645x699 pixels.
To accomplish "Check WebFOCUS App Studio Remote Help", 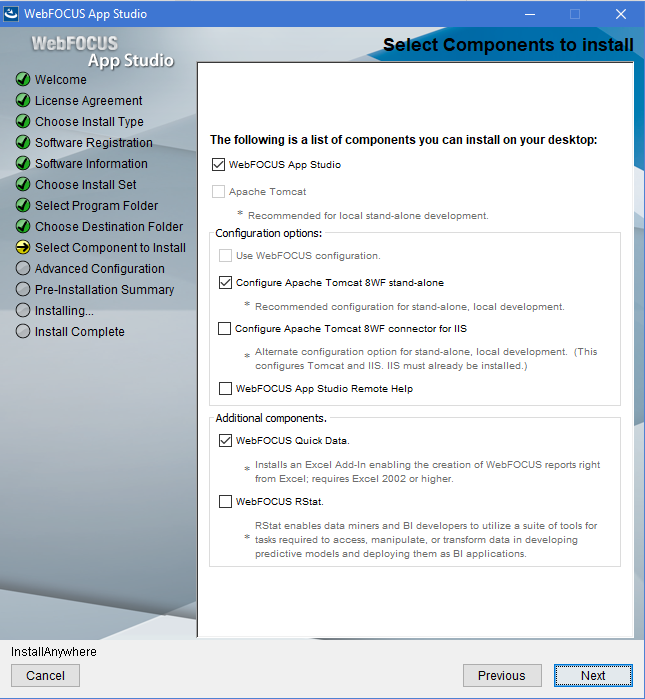I will (x=226, y=389).
